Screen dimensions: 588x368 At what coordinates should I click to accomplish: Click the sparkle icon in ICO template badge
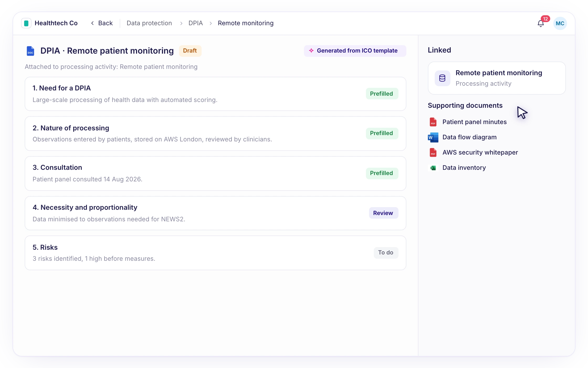click(x=311, y=50)
